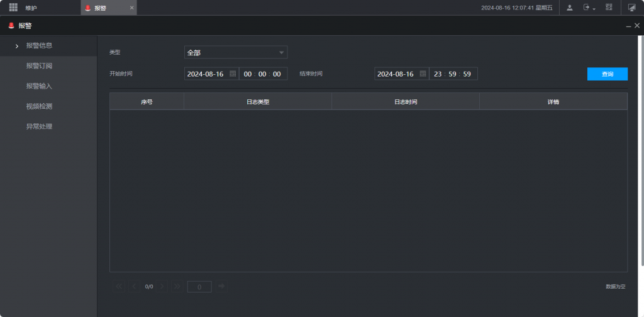Open the QR code icon
Screen dimensions: 644x317
click(609, 8)
